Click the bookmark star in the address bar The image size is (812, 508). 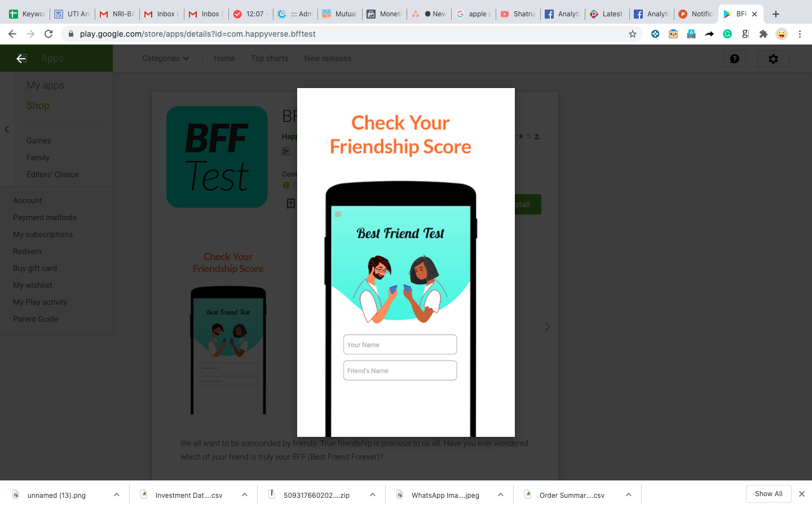632,34
